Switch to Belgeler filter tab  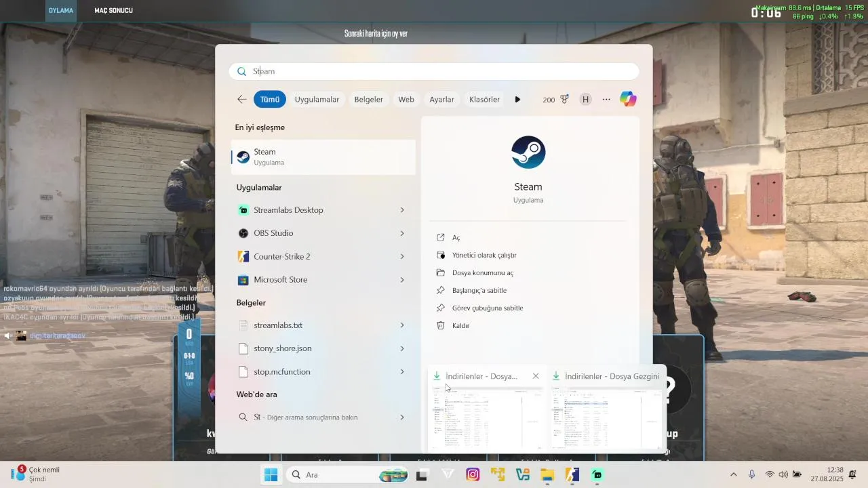pos(369,100)
